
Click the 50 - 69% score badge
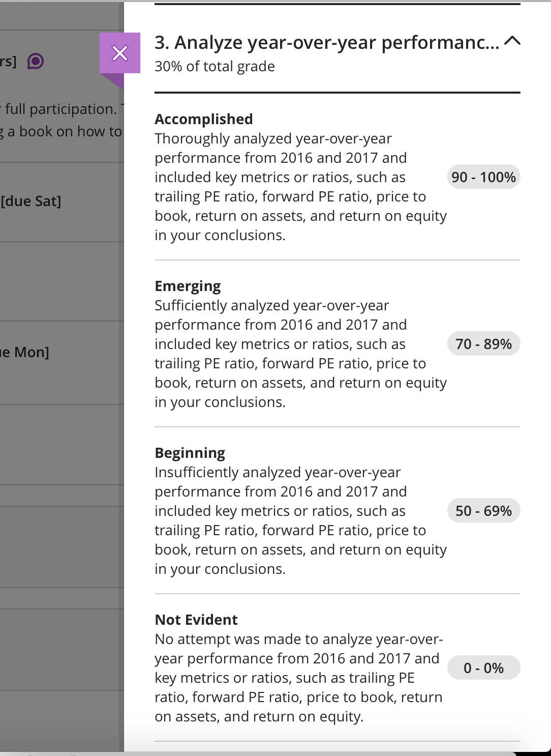point(484,511)
